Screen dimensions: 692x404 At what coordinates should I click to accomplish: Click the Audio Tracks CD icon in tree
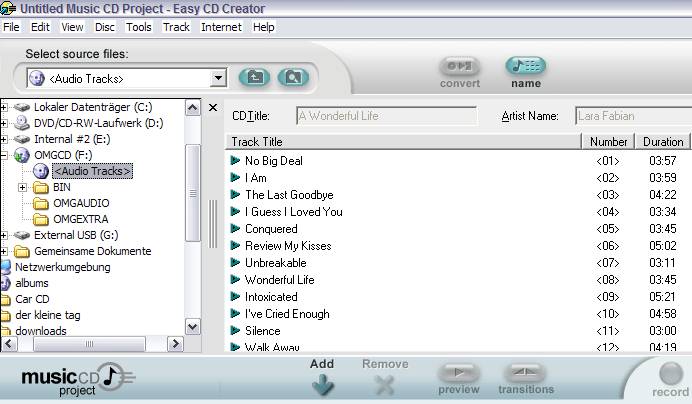[x=41, y=171]
